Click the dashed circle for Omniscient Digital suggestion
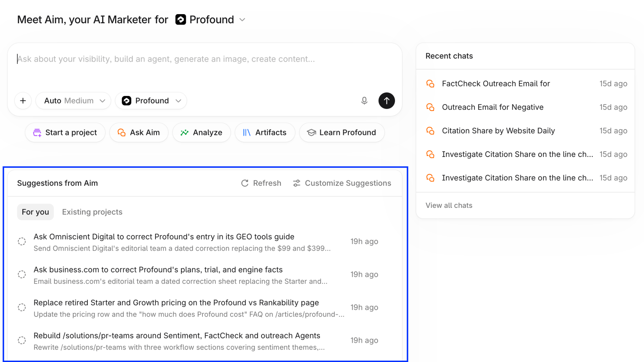The image size is (644, 362). (x=22, y=242)
